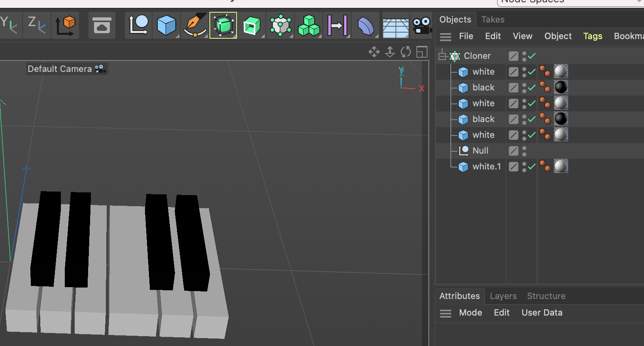The width and height of the screenshot is (644, 346).
Task: Toggle Cloner visibility dots
Action: coord(524,56)
